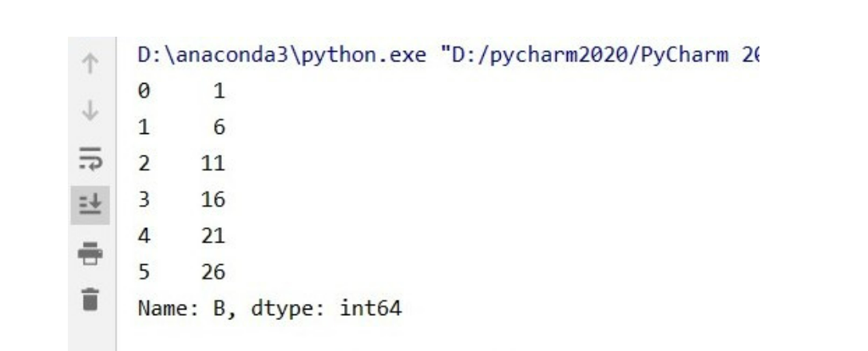Click value 1 in the first output row
Screen dimensions: 868x351
point(219,93)
